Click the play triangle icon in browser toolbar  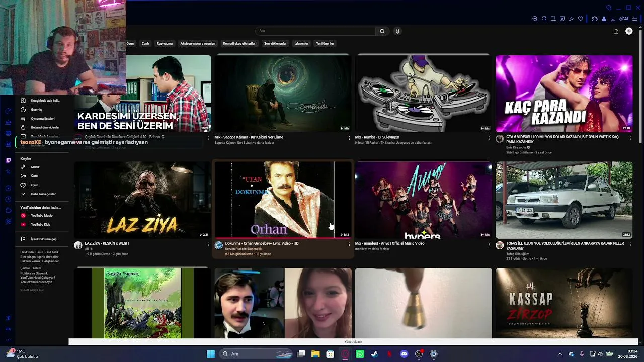(x=571, y=19)
